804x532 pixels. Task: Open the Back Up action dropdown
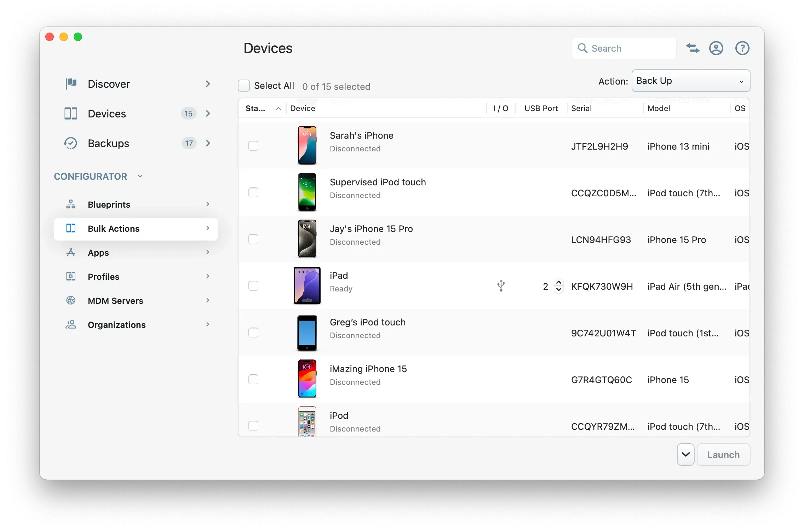(690, 81)
